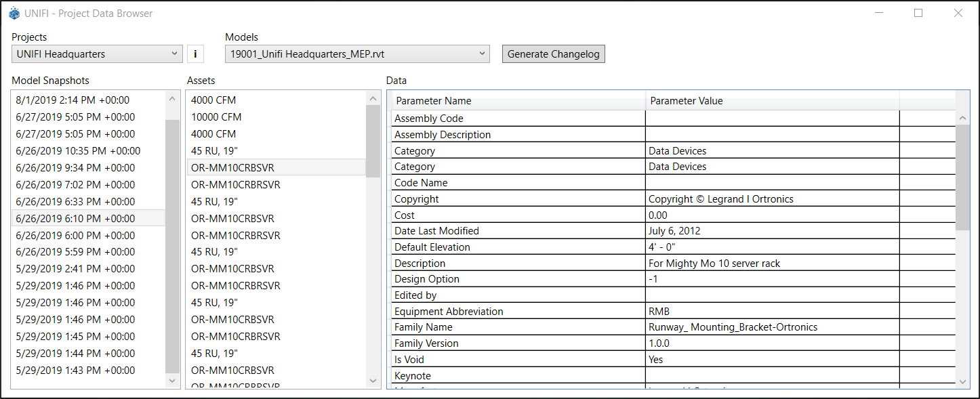Maximize the Project Data Browser window
This screenshot has height=399, width=980.
click(918, 14)
